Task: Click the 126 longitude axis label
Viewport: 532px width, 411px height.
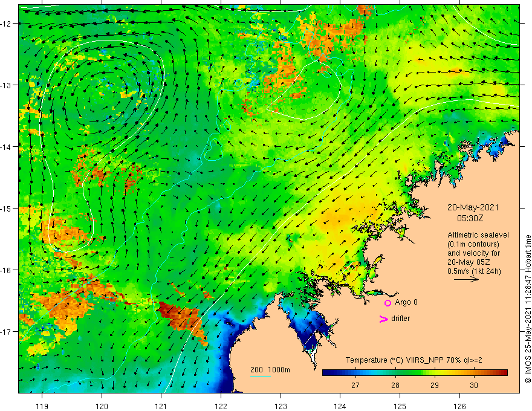Action: (459, 406)
